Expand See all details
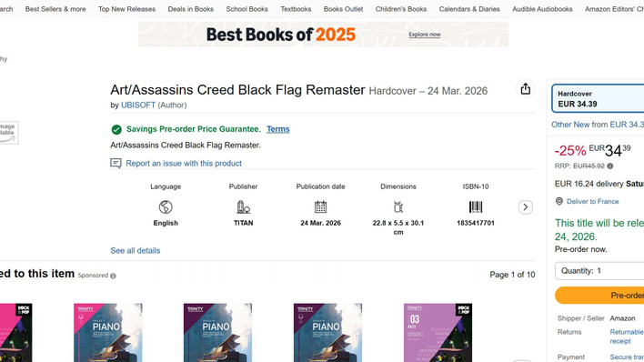The height and width of the screenshot is (362, 644). click(x=136, y=251)
